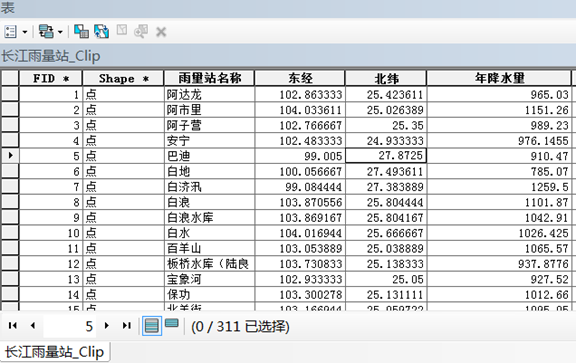Screen dimensions: 576x363
Task: Click the selection count (0 / 311 已选择)
Action: pyautogui.click(x=240, y=326)
